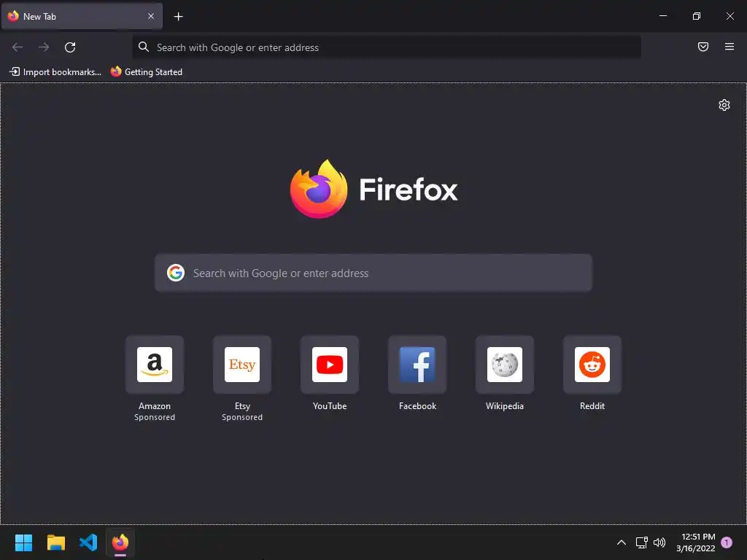Open the Firefox application menu
Screen dimensions: 747x560
(729, 47)
